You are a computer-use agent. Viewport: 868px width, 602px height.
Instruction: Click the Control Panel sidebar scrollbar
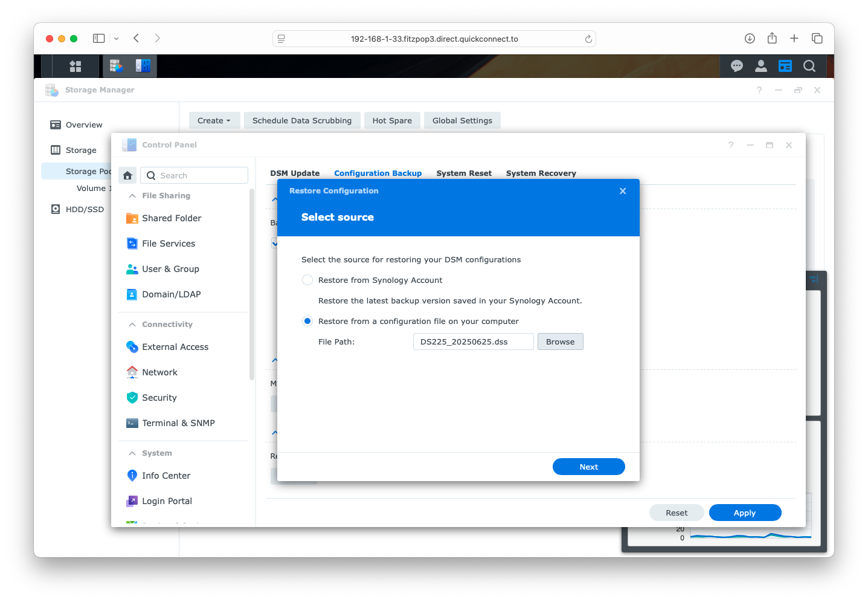click(252, 284)
